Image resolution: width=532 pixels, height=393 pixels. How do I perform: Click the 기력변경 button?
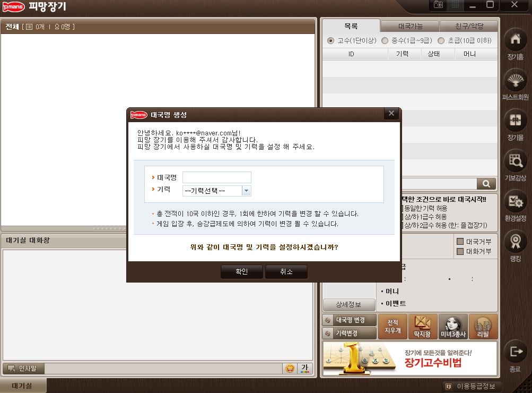350,333
